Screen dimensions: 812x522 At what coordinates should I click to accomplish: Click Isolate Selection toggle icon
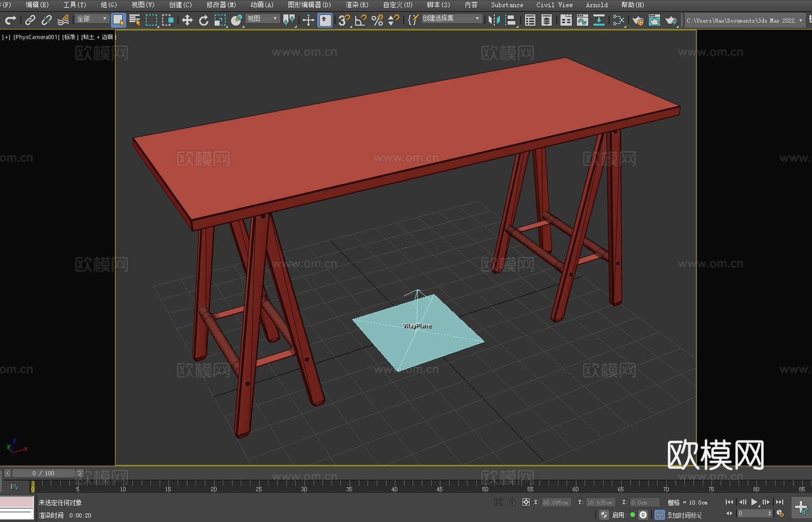pos(498,502)
